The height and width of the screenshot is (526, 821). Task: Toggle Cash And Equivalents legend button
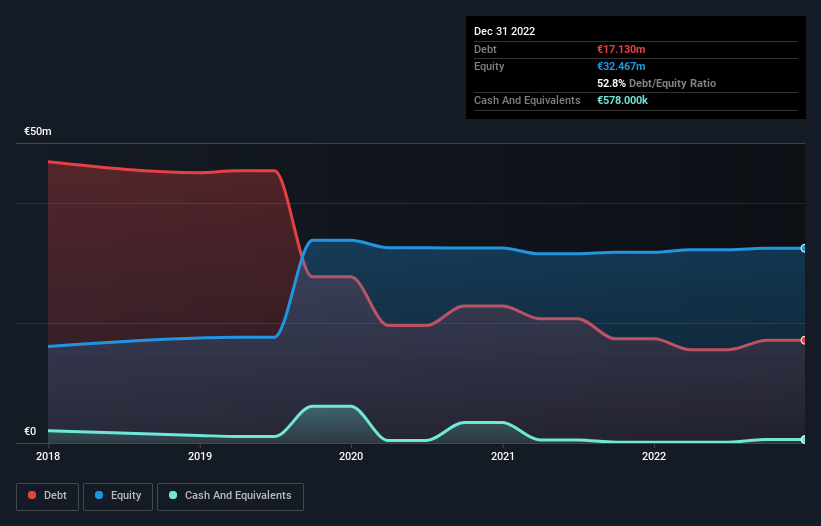[230, 496]
